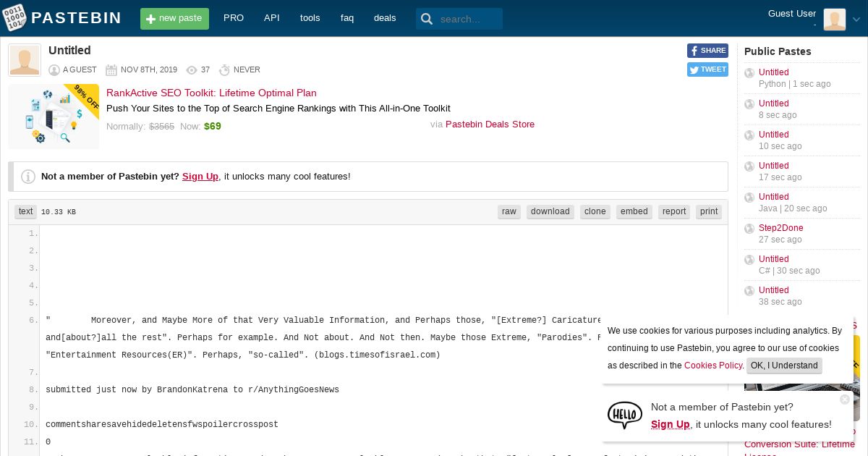Open the Untitled paste from 17 sec ago
This screenshot has height=456, width=868.
tap(773, 166)
